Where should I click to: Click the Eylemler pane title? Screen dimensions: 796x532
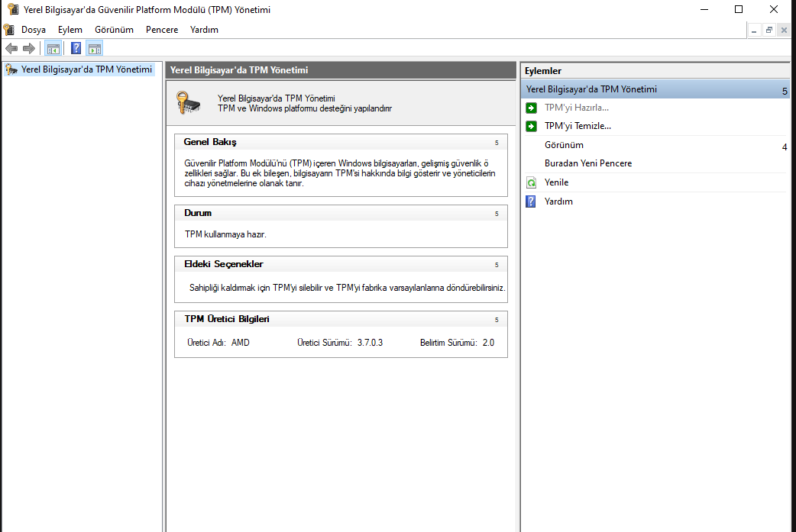pos(542,71)
